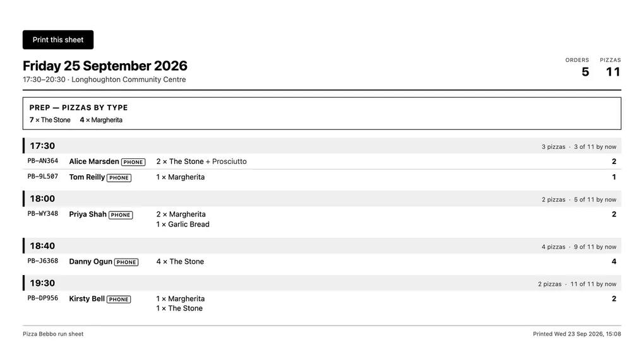Select order code PB-9L507
This screenshot has width=644, height=347.
click(43, 177)
